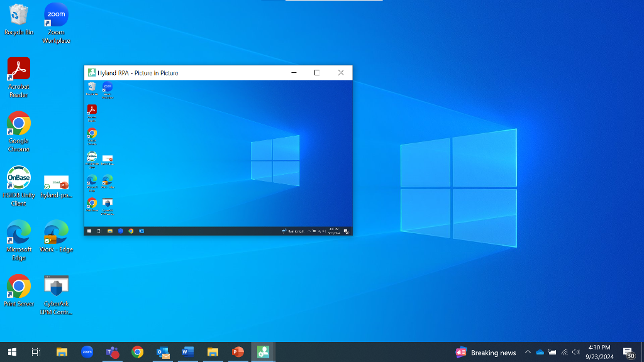
Task: Open Zoom Workplace shortcut on the main desktop
Action: pos(56,16)
